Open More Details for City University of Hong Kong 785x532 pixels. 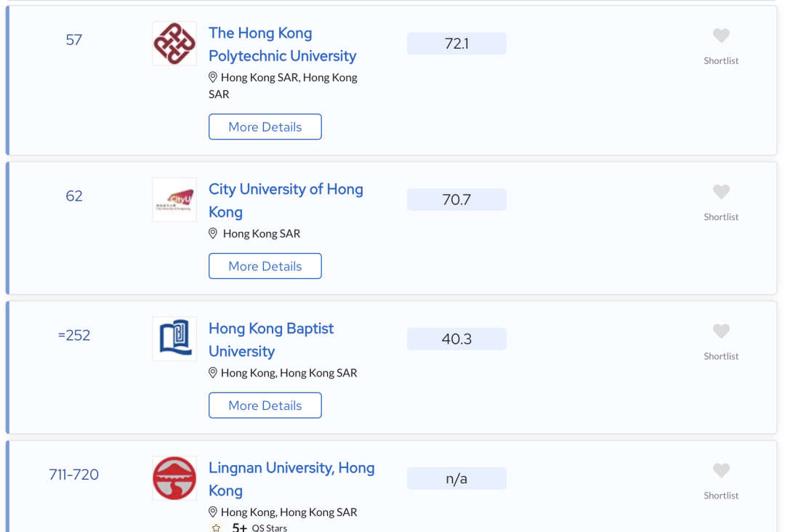point(265,266)
